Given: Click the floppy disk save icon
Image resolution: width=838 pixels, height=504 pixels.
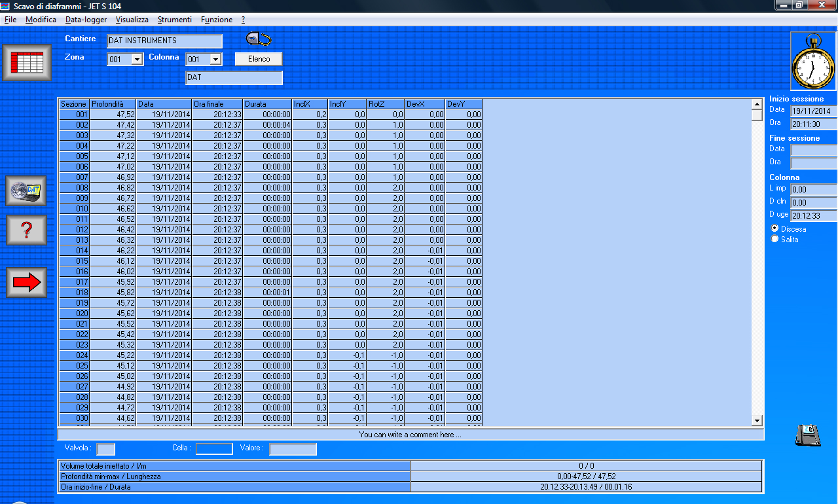Looking at the screenshot, I should coord(808,435).
